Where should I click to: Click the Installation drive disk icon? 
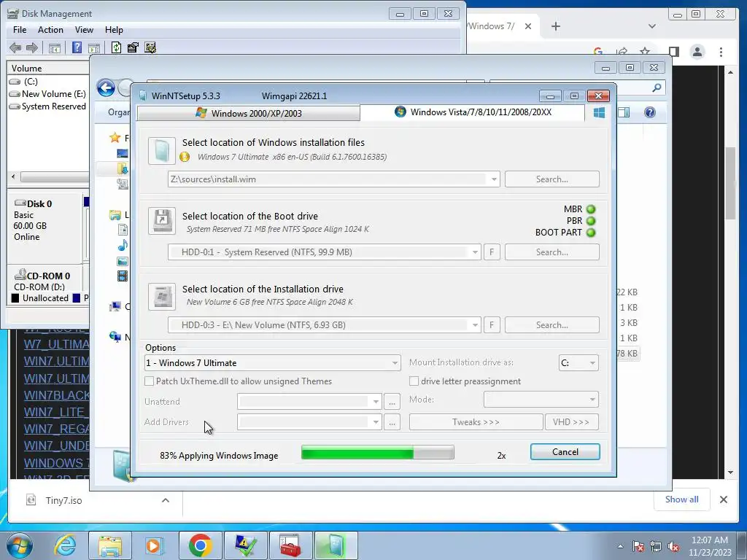point(161,296)
